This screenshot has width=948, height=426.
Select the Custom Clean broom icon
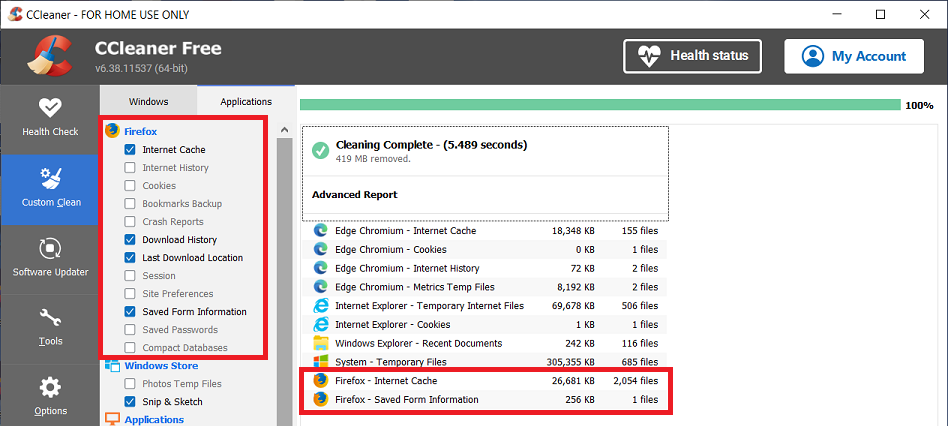(x=50, y=178)
